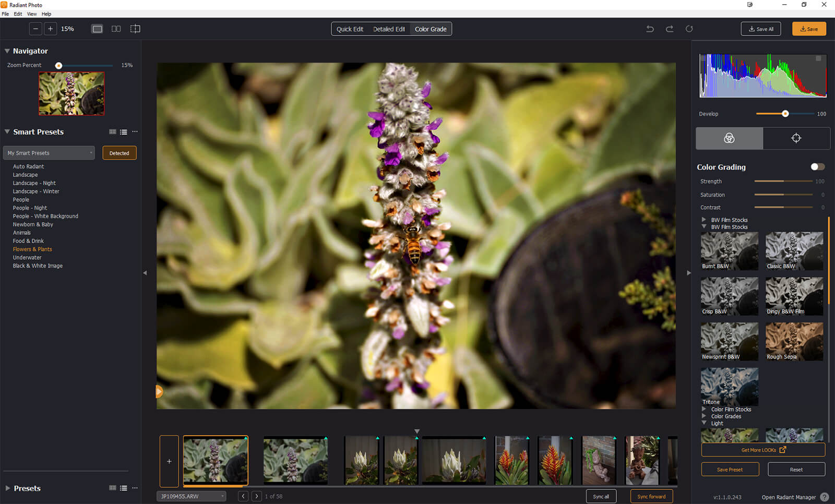
Task: Switch to single image view mode
Action: point(97,29)
